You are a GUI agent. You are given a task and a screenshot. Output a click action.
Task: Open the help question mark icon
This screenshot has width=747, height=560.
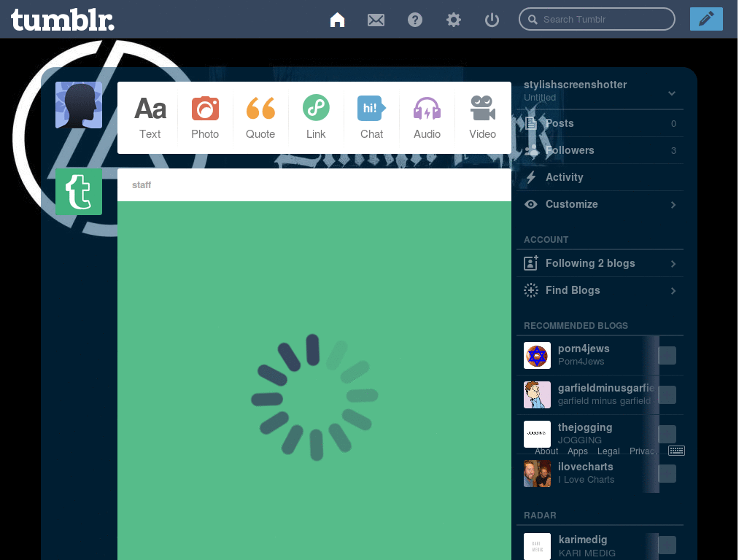click(415, 20)
